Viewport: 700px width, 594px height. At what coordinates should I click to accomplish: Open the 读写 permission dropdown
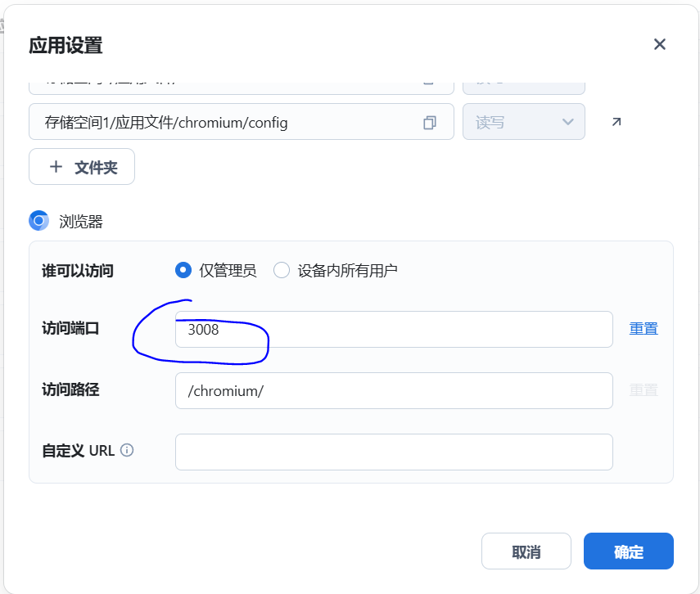pyautogui.click(x=524, y=121)
